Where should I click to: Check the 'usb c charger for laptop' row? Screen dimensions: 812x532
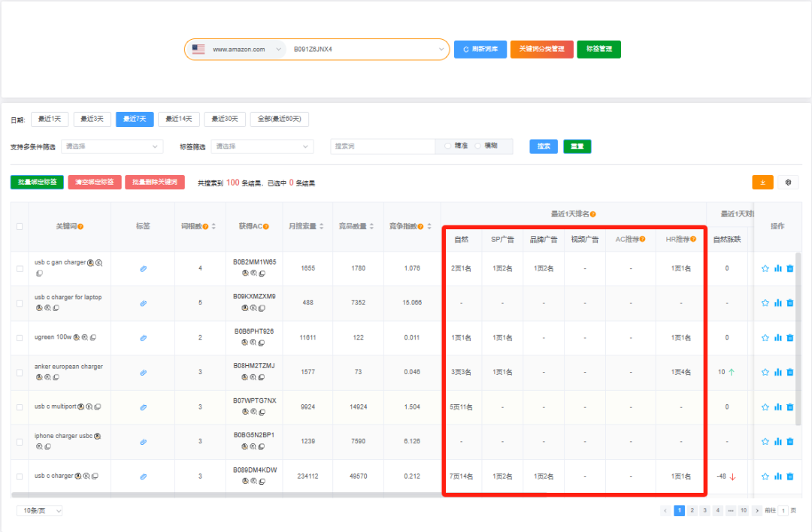click(20, 303)
